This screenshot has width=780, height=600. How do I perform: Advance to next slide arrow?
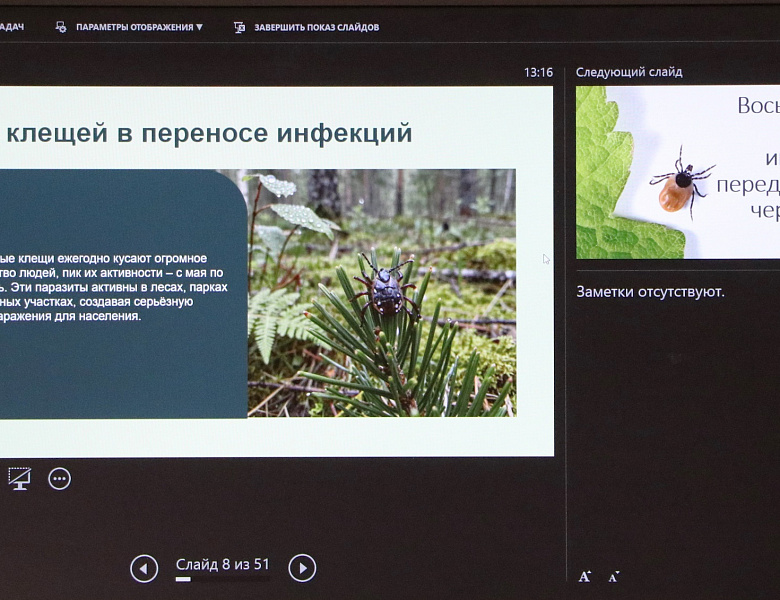pyautogui.click(x=302, y=568)
